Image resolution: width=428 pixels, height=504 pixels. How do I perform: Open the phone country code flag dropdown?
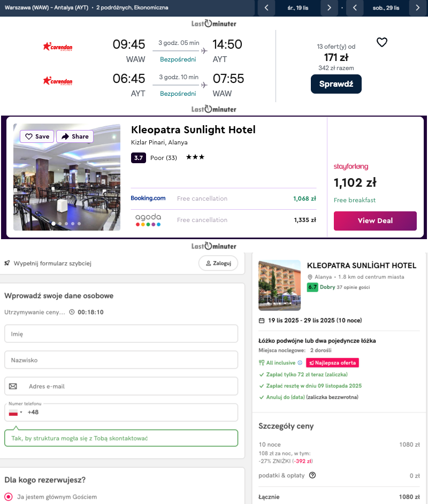tap(16, 413)
